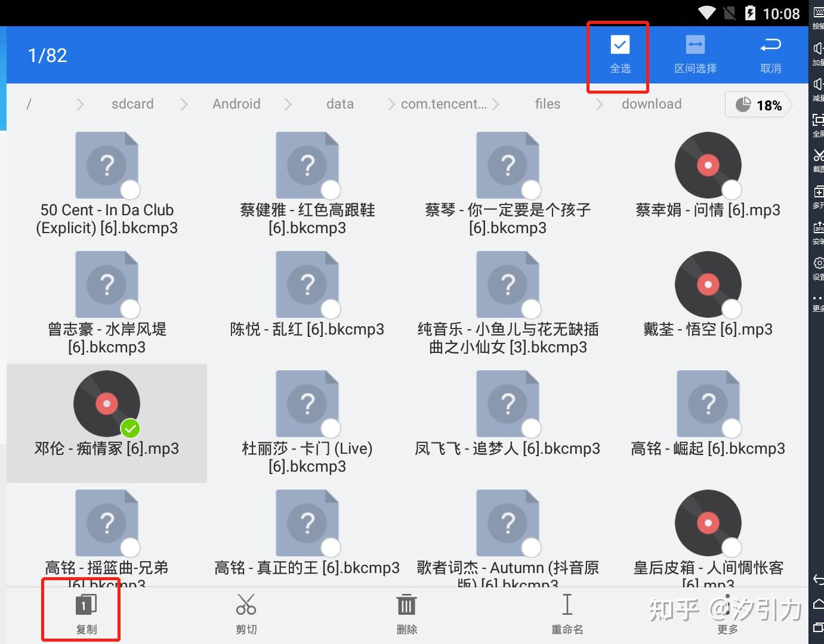Tap the unknown-file icon of 高铭 - 崛起
Image resolution: width=824 pixels, height=644 pixels.
tap(708, 404)
